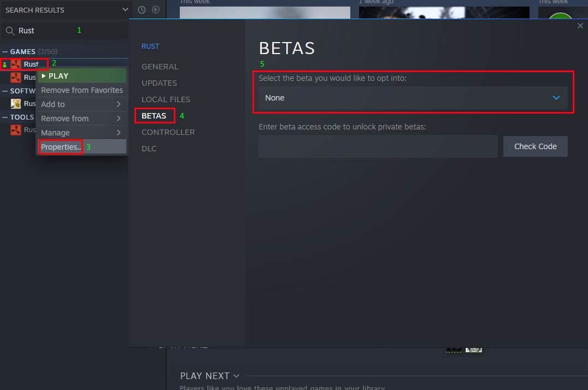
Task: Collapse the Games category
Action: pyautogui.click(x=5, y=52)
